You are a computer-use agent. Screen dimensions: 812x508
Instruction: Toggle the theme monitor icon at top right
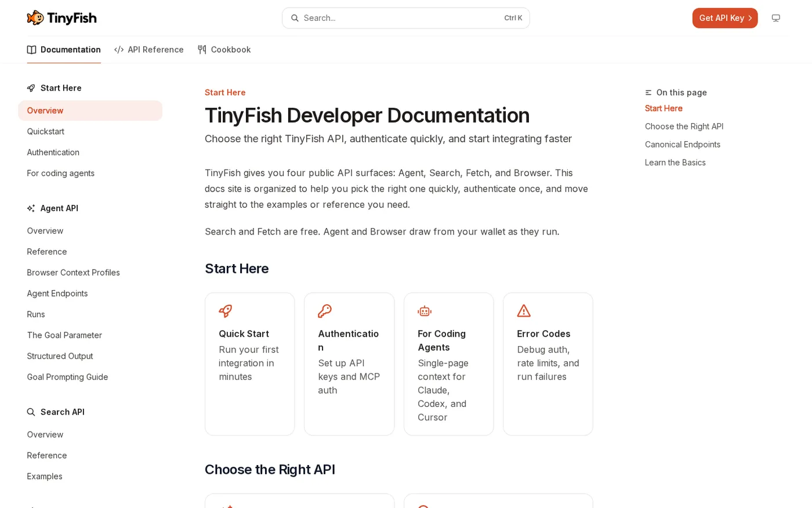tap(775, 18)
